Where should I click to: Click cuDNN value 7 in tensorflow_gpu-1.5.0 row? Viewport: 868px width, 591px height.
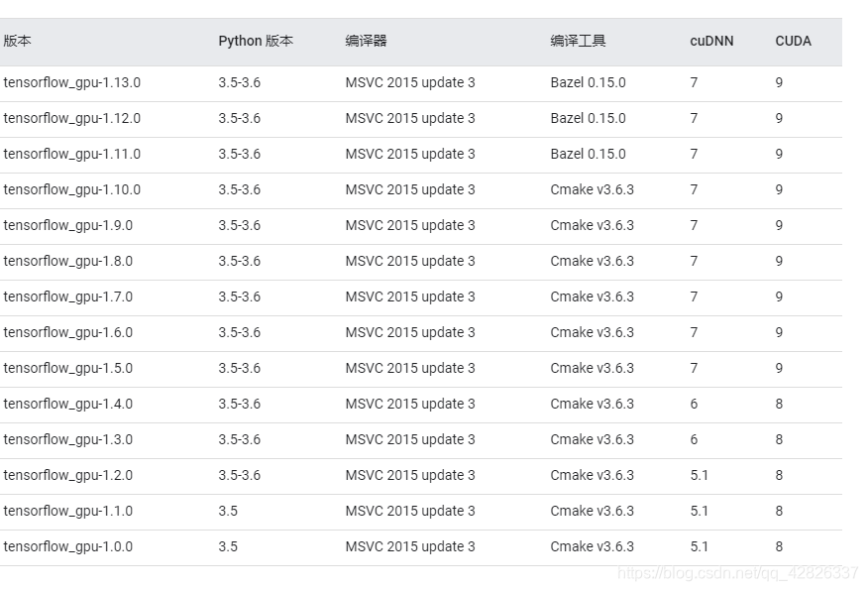coord(694,368)
